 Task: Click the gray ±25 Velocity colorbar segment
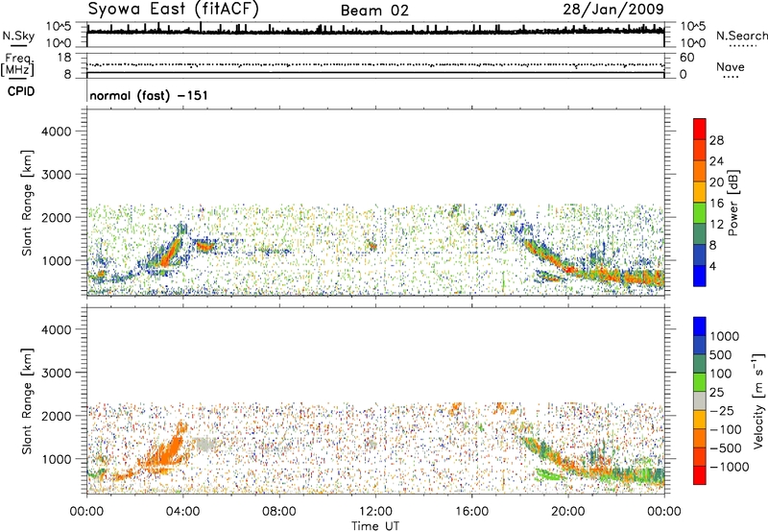pos(700,400)
